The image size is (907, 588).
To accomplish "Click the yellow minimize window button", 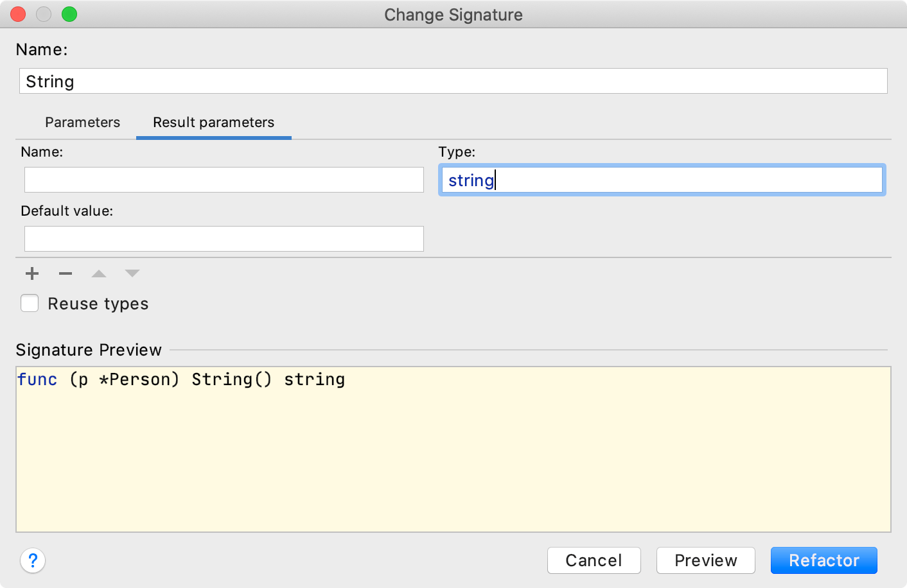I will coord(44,13).
